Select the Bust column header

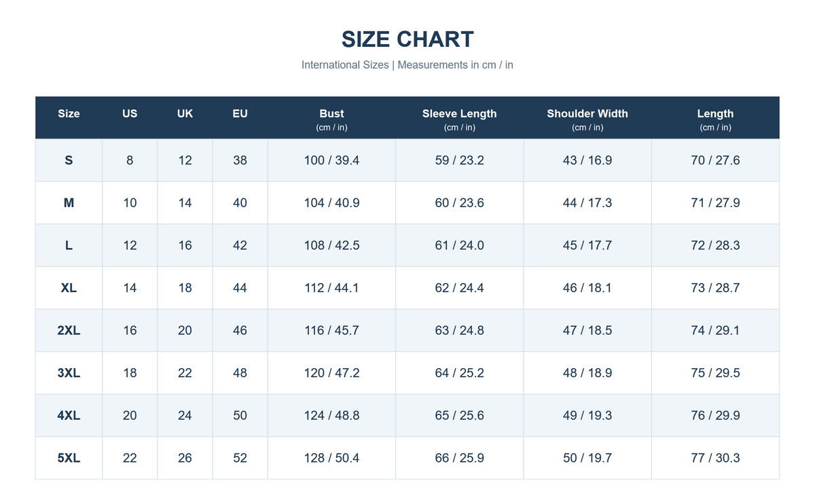331,118
